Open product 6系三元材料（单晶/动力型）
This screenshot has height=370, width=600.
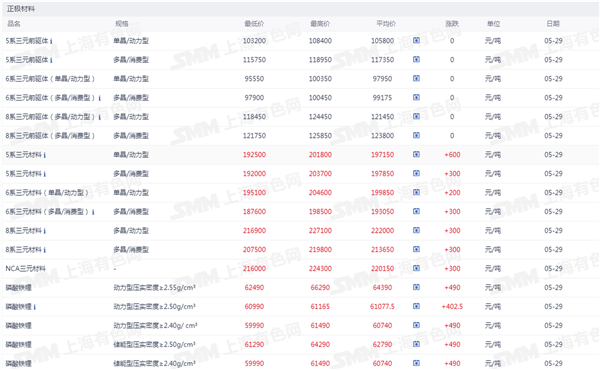click(47, 192)
